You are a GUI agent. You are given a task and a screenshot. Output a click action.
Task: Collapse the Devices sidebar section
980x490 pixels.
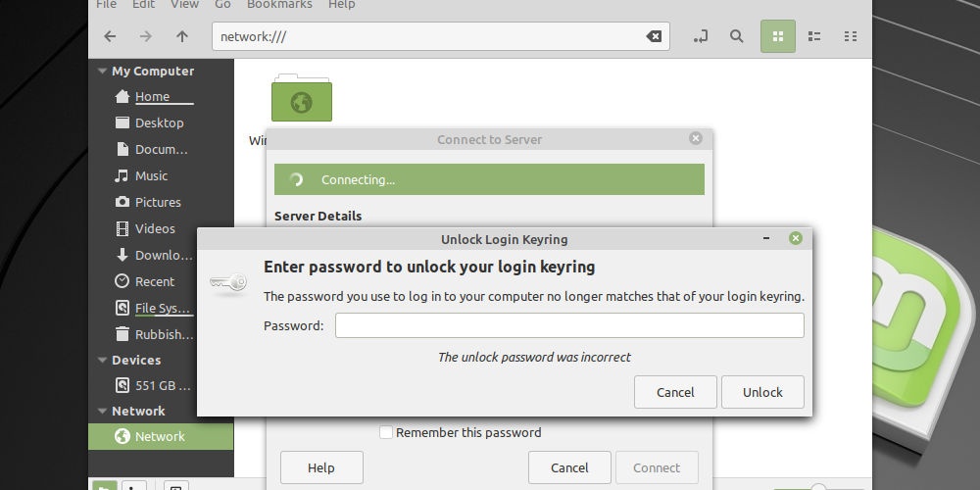point(101,361)
